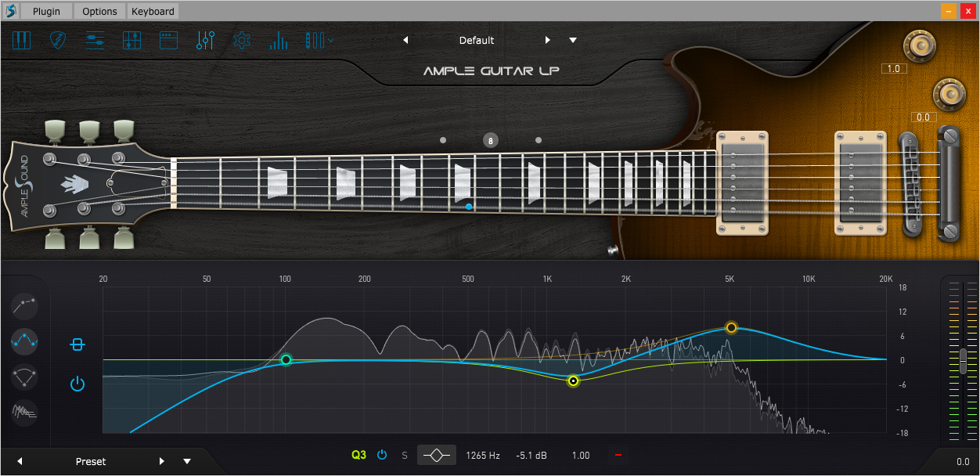Select the waveform spectrum module icon
Viewport: 980px width, 476px height.
(x=24, y=412)
